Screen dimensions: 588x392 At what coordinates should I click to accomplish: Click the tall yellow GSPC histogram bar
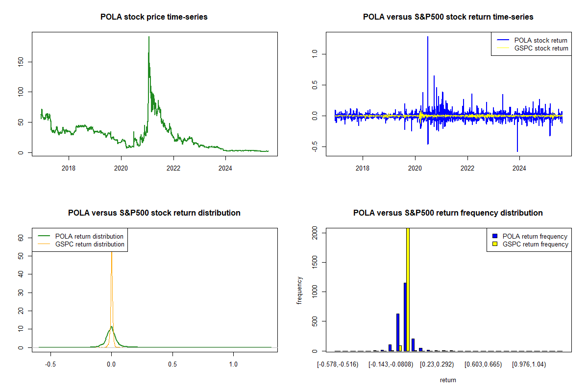pos(408,289)
